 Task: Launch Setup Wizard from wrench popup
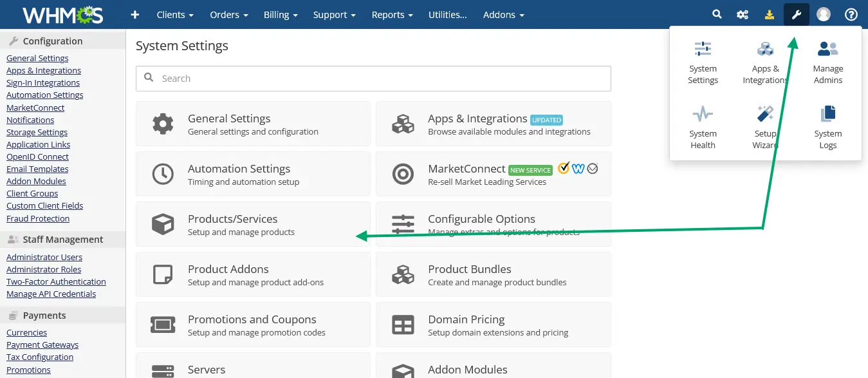coord(765,128)
